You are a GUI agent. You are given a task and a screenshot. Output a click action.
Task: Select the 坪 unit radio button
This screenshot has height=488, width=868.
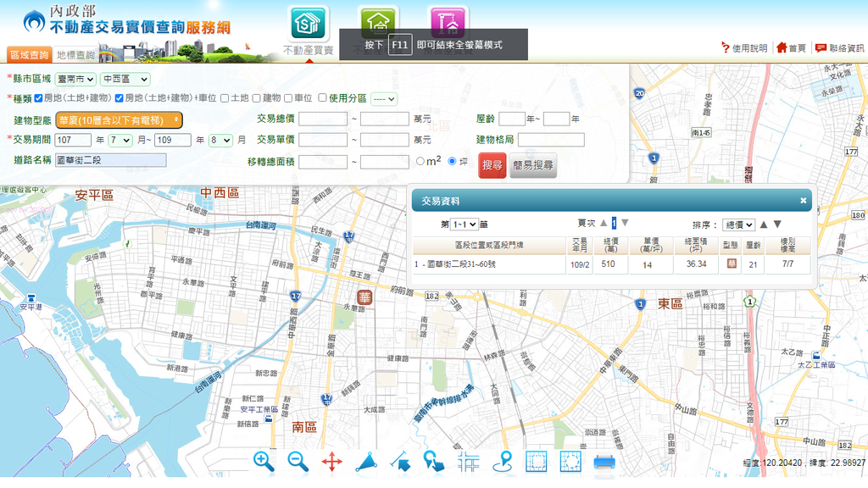pyautogui.click(x=453, y=161)
